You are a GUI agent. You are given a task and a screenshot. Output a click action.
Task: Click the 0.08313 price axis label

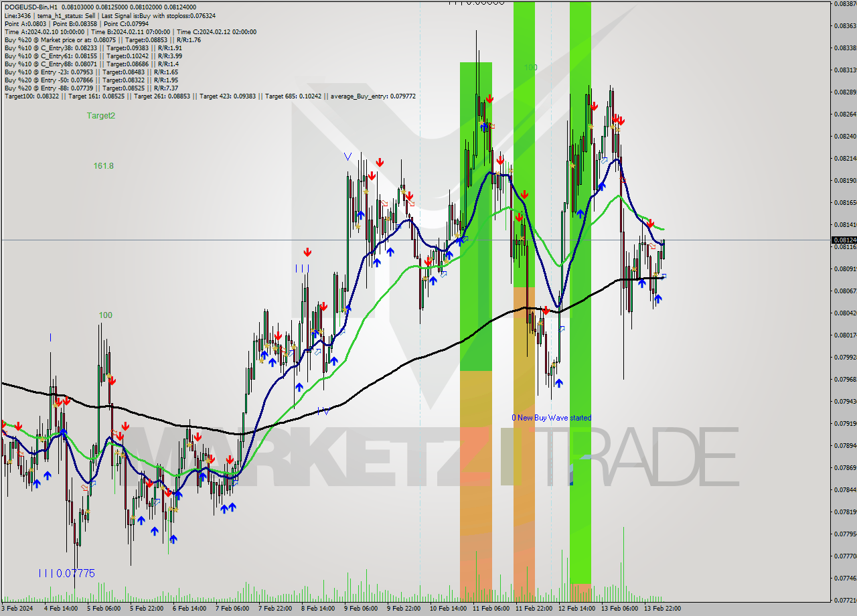[844, 70]
